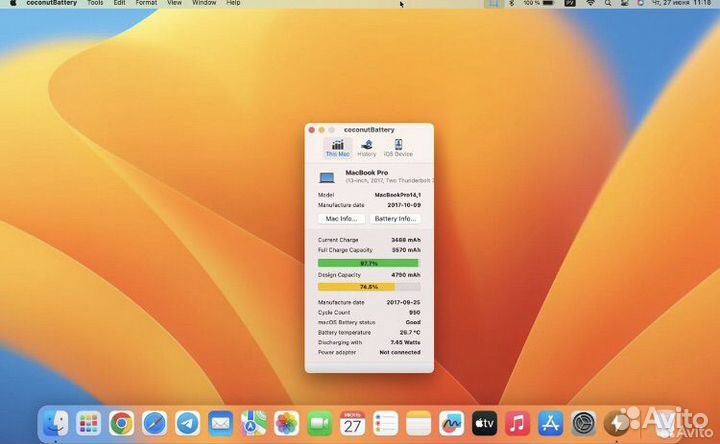Click the Bluetooth menu bar icon
720x444 pixels.
(x=512, y=3)
